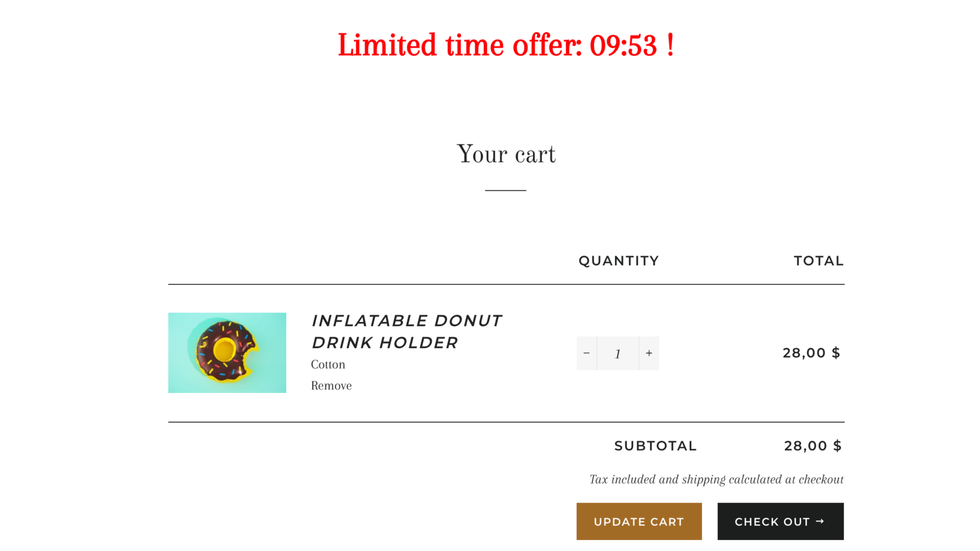Viewport: 980px width, 551px height.
Task: Click the Your cart heading
Action: (506, 154)
